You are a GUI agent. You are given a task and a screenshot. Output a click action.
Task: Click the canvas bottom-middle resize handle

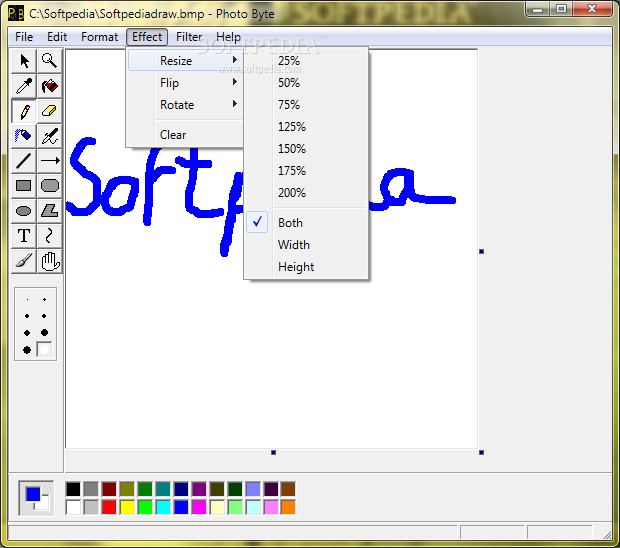pyautogui.click(x=273, y=452)
